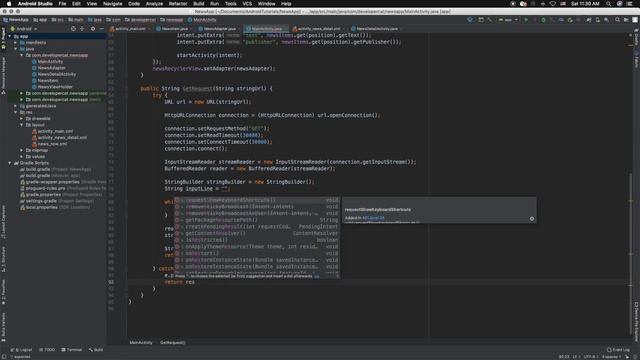Click the NewsApp breadcrumb in navigation bar
Viewport: 640px width, 360px height.
(16, 20)
